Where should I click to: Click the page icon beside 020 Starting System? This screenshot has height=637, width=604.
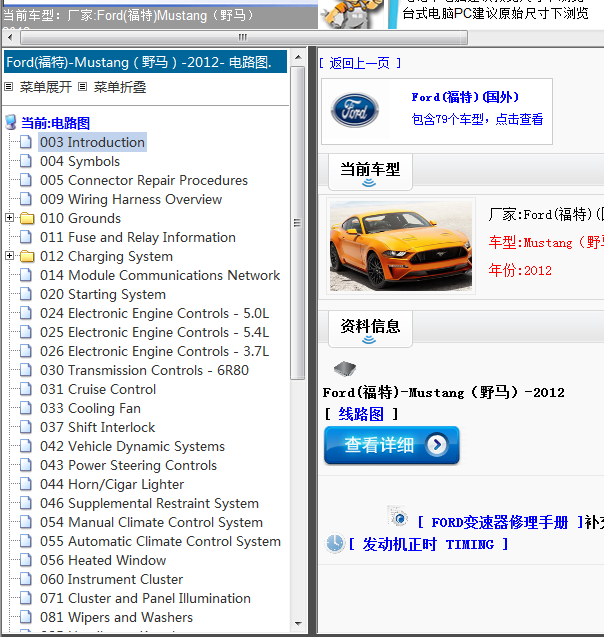26,294
